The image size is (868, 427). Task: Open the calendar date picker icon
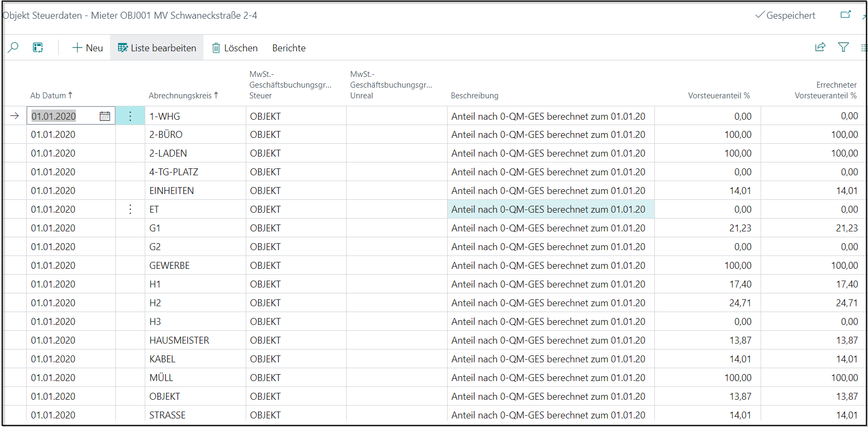(x=105, y=116)
